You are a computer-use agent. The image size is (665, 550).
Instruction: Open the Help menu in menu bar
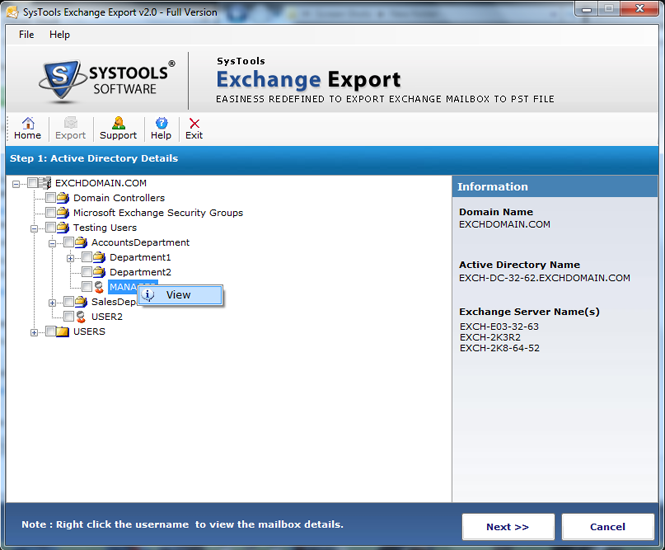click(x=60, y=34)
